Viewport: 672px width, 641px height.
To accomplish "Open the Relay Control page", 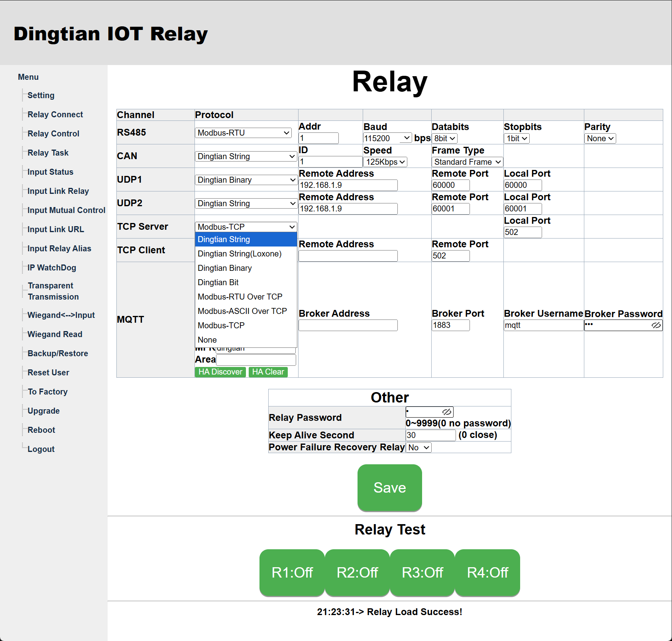I will (x=53, y=134).
